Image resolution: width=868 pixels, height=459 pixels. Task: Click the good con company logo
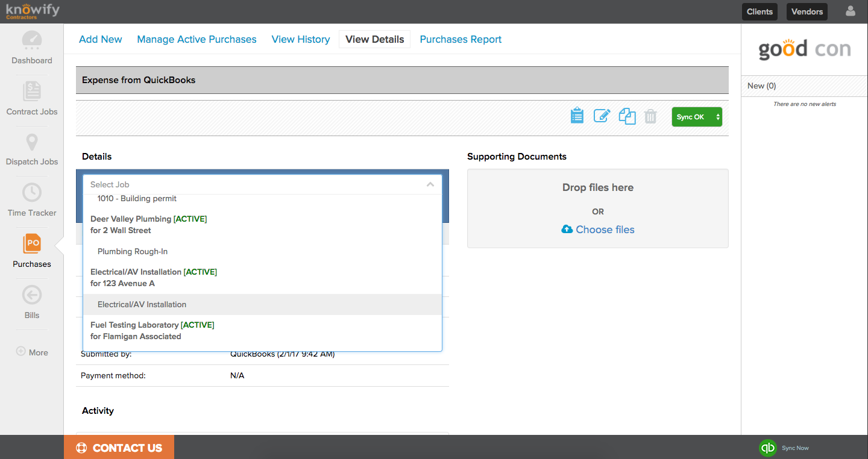tap(804, 49)
